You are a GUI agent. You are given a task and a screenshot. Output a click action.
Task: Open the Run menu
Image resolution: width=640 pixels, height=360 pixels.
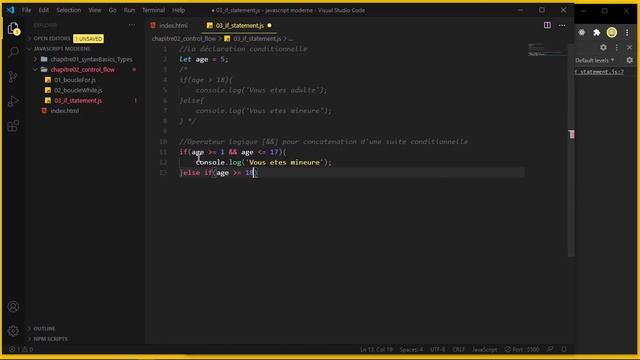pyautogui.click(x=129, y=10)
